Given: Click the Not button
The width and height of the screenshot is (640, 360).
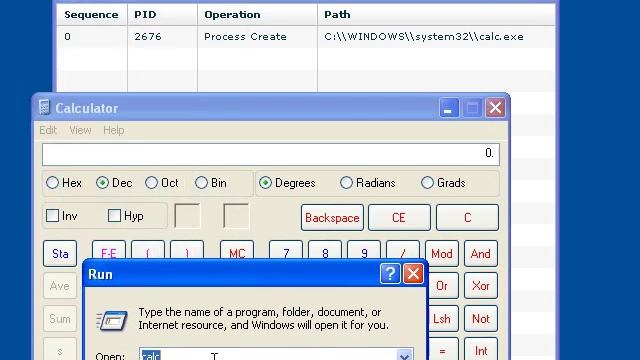Looking at the screenshot, I should [x=481, y=318].
